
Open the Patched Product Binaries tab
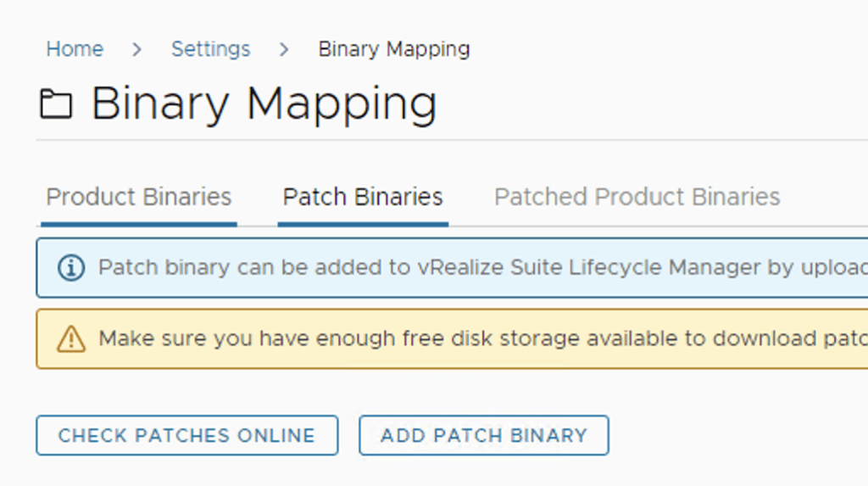(x=637, y=197)
